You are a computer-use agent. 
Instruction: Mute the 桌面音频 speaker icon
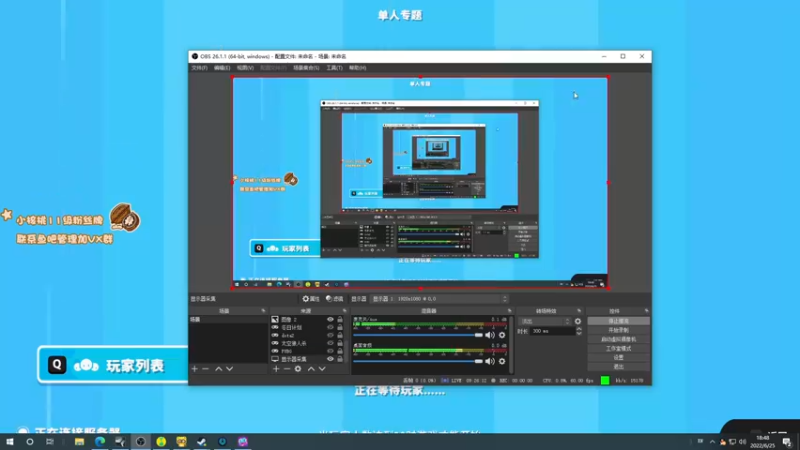[x=490, y=361]
